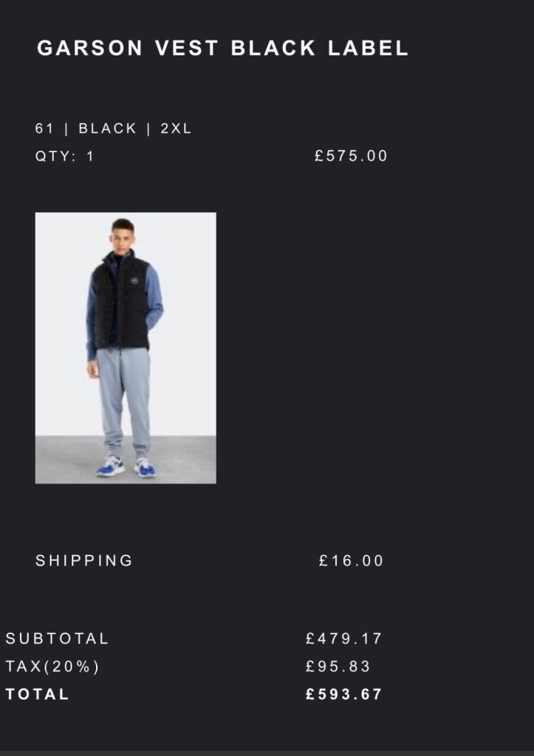Viewport: 534px width, 756px height.
Task: Click the £95.83 tax amount
Action: click(338, 667)
